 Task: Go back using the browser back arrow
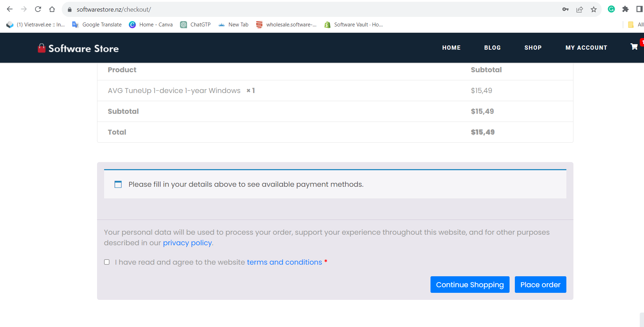click(x=10, y=9)
